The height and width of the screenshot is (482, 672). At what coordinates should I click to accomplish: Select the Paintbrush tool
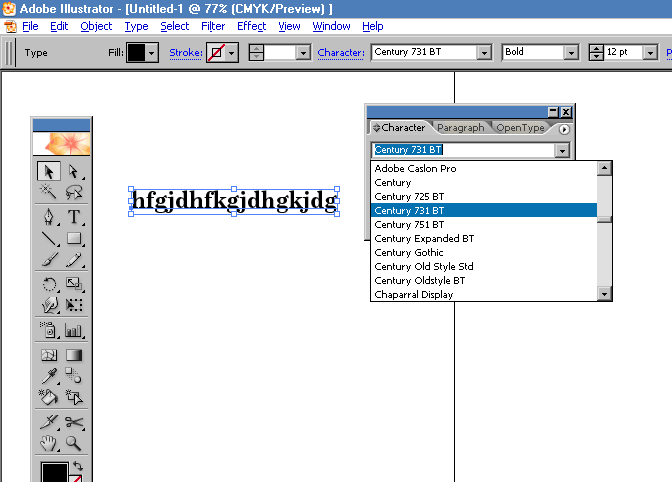48,260
